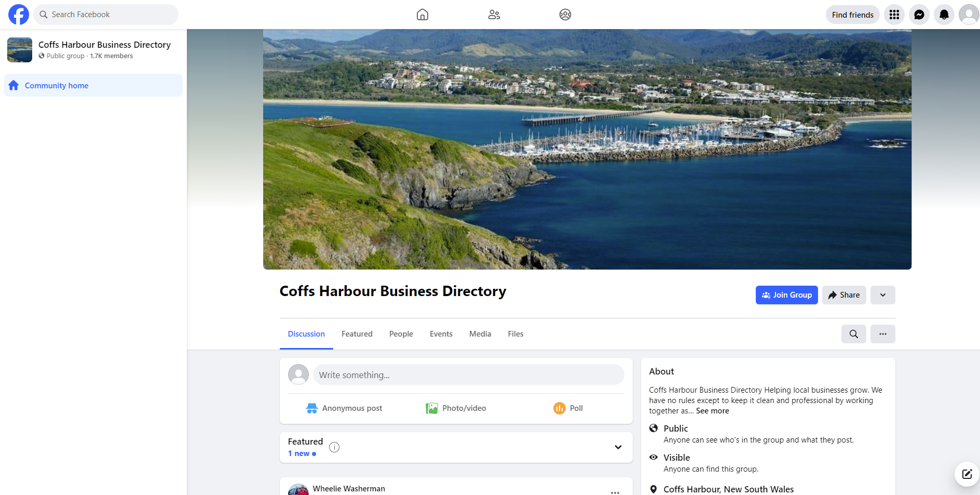Screen dimensions: 980x495
Task: Switch to the Files tab
Action: (x=515, y=334)
